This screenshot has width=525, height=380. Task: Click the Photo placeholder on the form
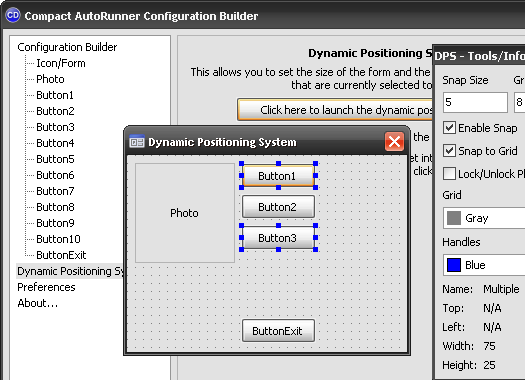click(x=184, y=213)
